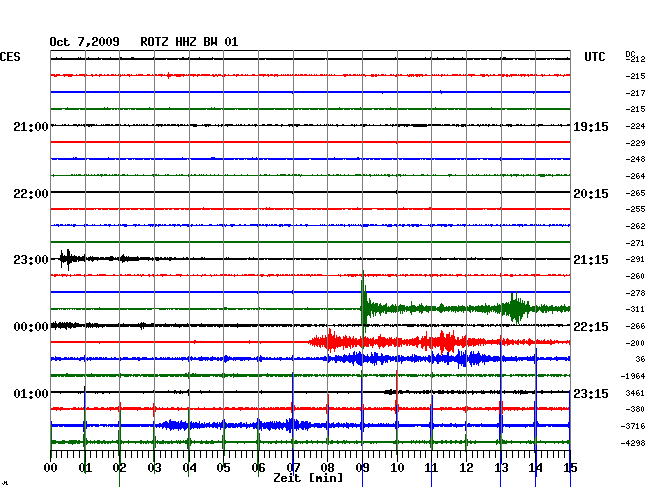Screen dimensions: 650x494
Task: Click the '23:15' UTC time label
Action: point(591,393)
